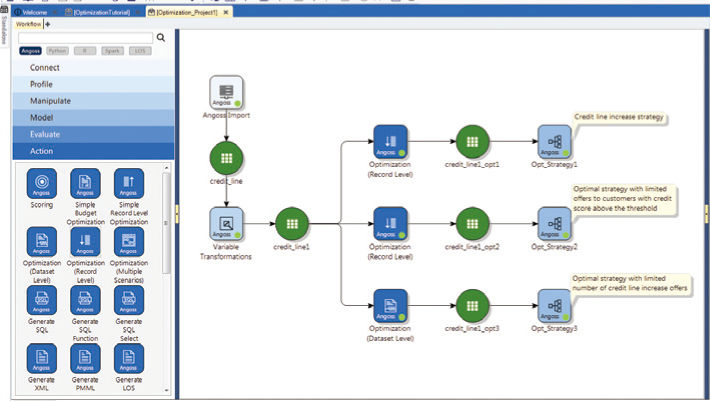
Task: Expand the Evaluate category
Action: [93, 134]
